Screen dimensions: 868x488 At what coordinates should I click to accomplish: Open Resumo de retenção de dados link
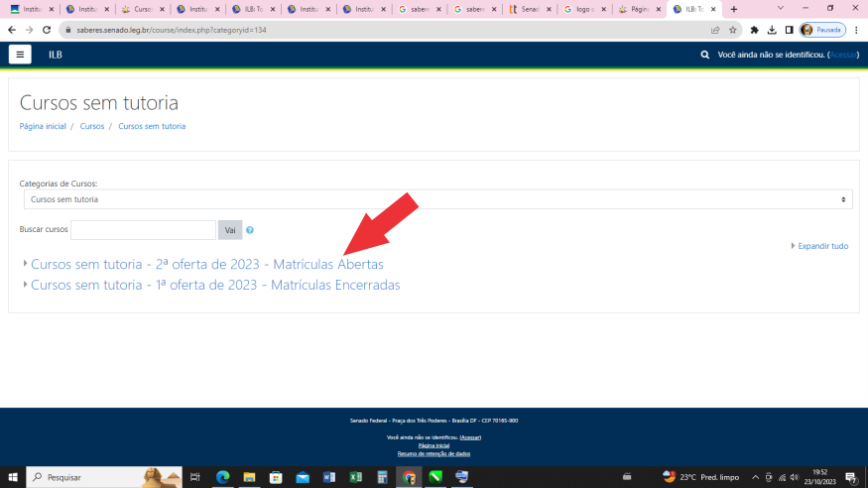click(x=434, y=453)
